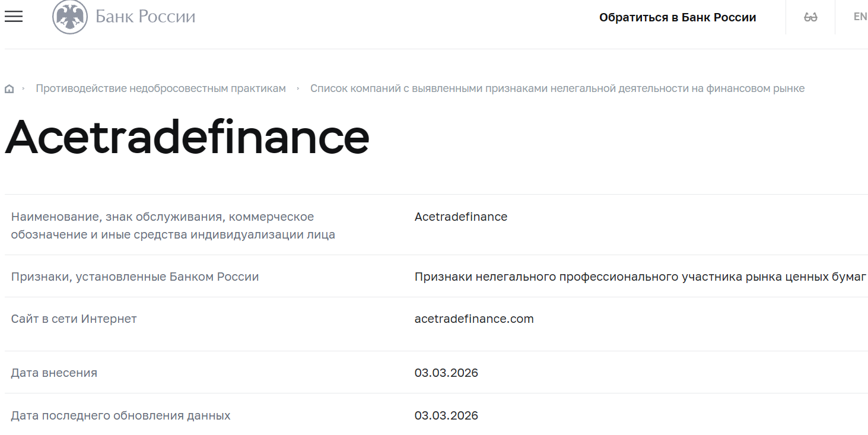The height and width of the screenshot is (435, 868).
Task: Open Обратиться в Банк России contact form
Action: coord(678,17)
